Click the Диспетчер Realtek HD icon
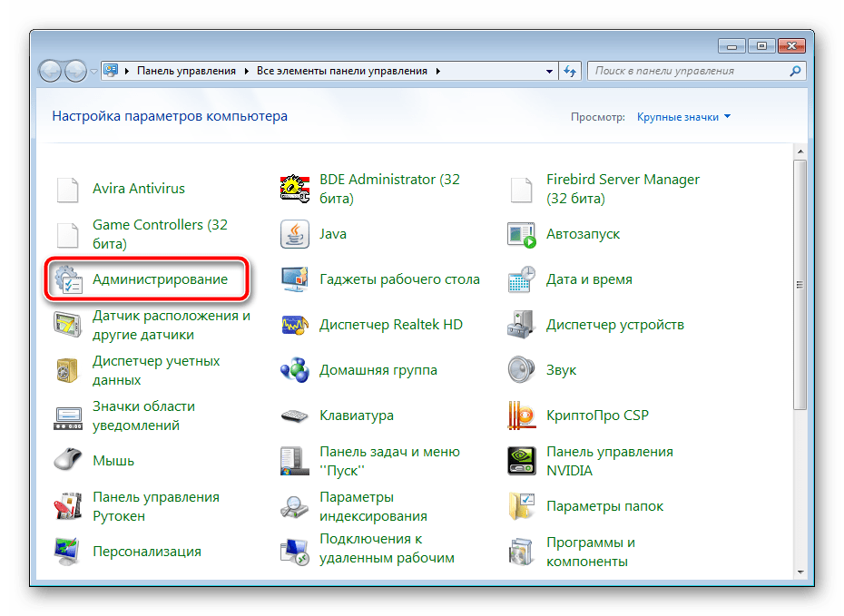 pos(295,325)
